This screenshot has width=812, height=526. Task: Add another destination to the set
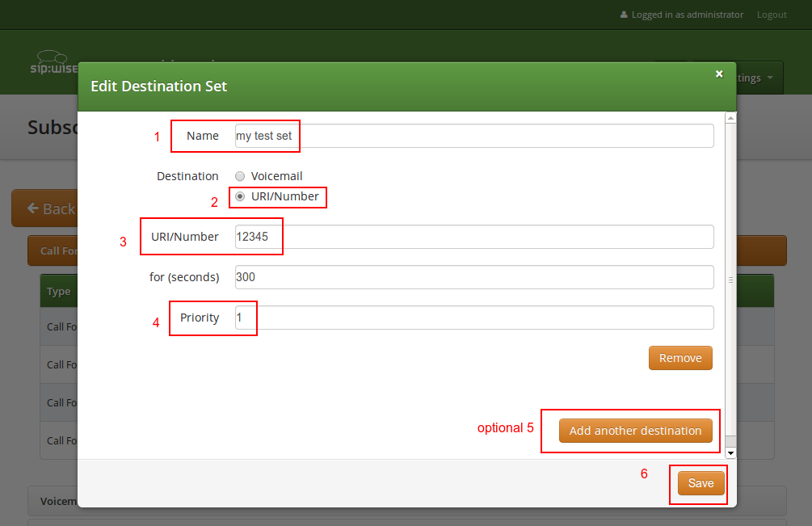[x=635, y=431]
